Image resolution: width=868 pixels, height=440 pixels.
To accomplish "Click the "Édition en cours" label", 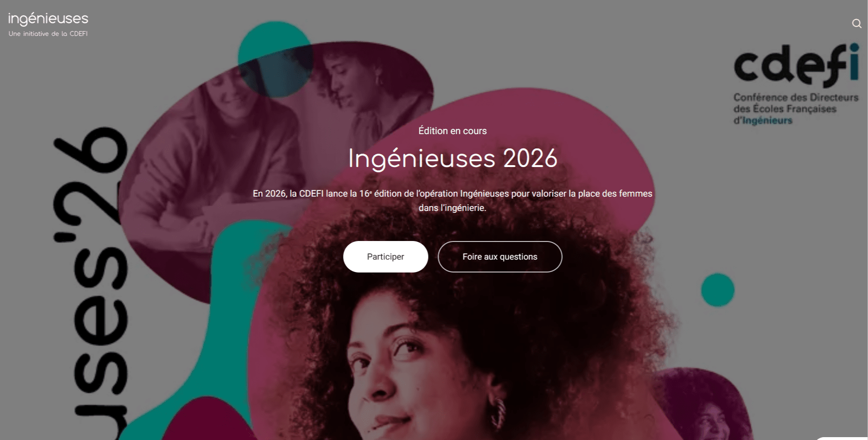I will coord(452,131).
